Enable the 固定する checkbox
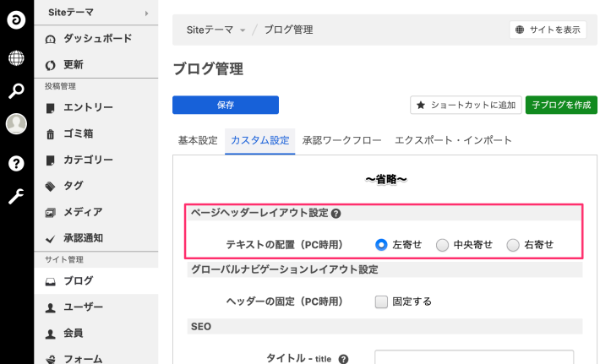Viewport: 611px width, 364px height. pos(380,302)
